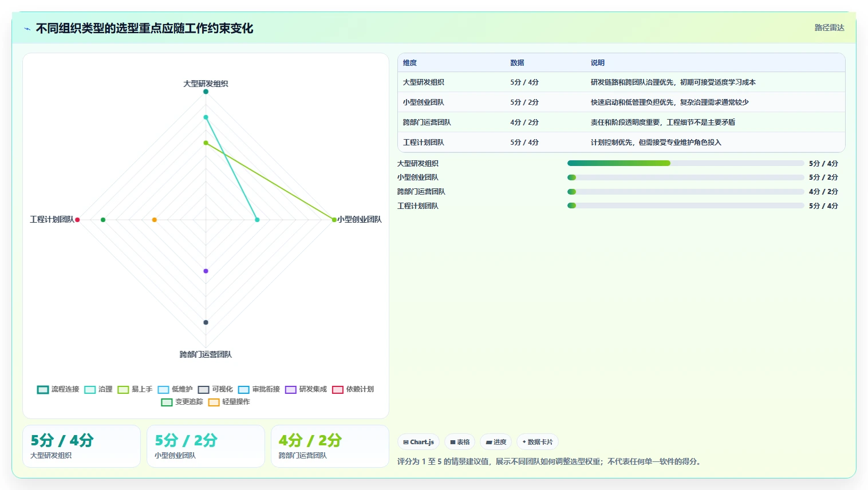Image resolution: width=868 pixels, height=490 pixels.
Task: Click the lightning icon beside the title
Action: click(x=27, y=29)
